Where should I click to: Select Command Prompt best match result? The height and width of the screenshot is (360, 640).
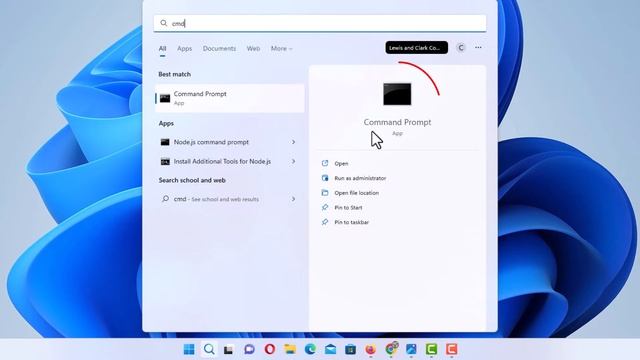point(230,98)
